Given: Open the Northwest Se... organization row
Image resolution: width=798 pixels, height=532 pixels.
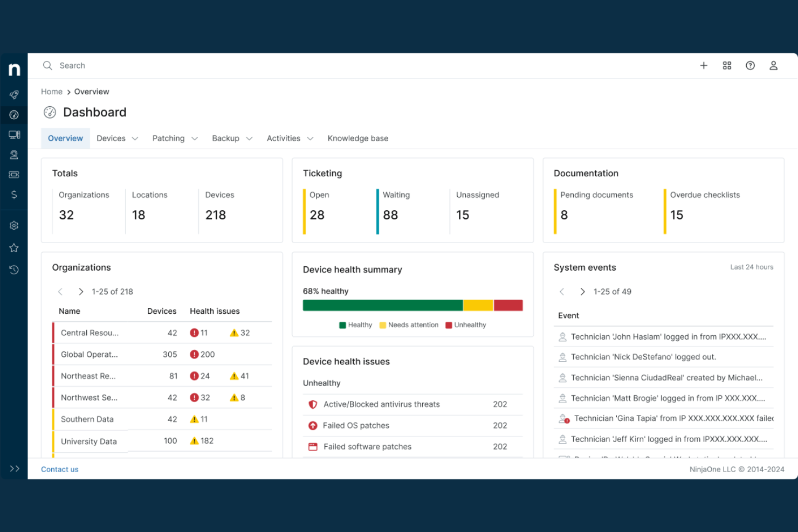Looking at the screenshot, I should coord(162,397).
